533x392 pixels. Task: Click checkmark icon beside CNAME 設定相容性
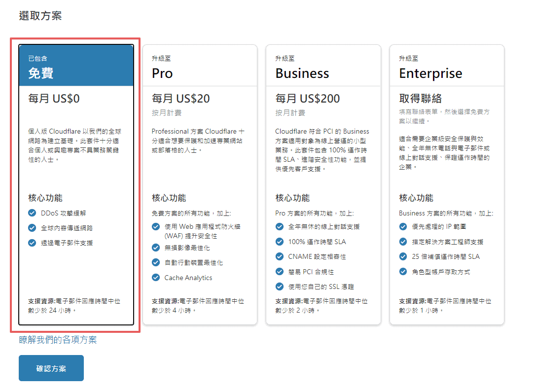pos(280,256)
